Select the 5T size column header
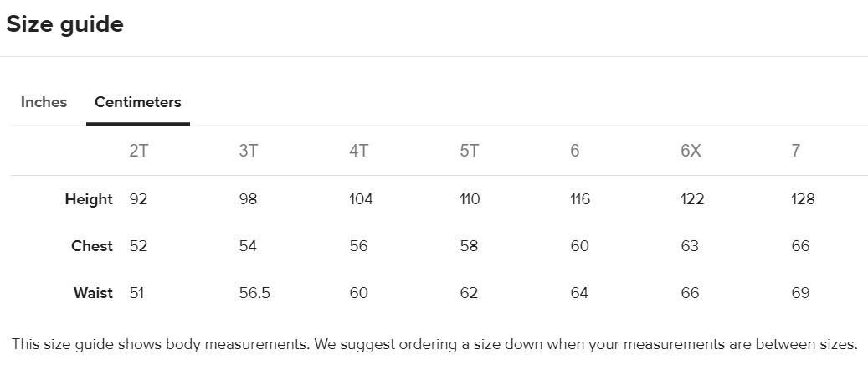The height and width of the screenshot is (365, 868). (x=470, y=151)
